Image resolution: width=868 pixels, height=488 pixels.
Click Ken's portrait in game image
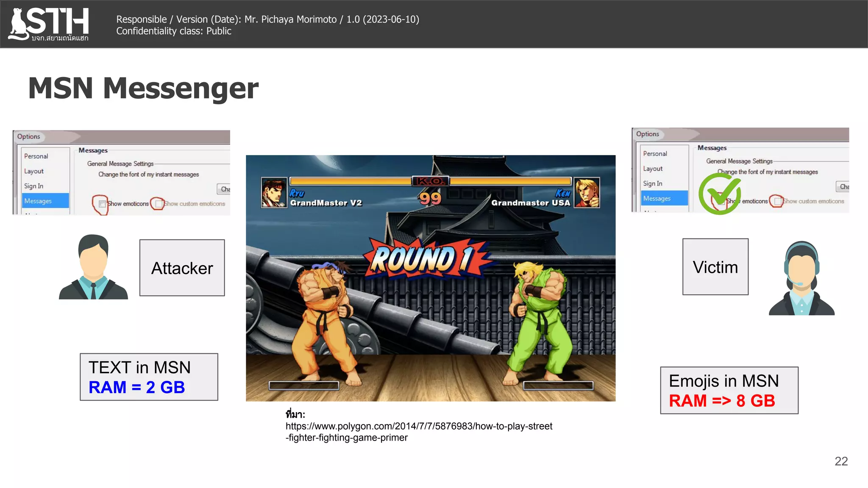pyautogui.click(x=587, y=193)
